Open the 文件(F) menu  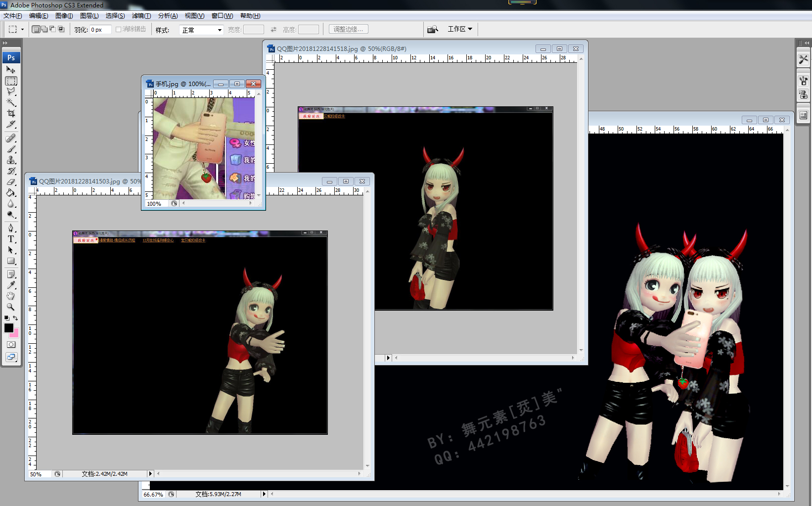coord(13,16)
